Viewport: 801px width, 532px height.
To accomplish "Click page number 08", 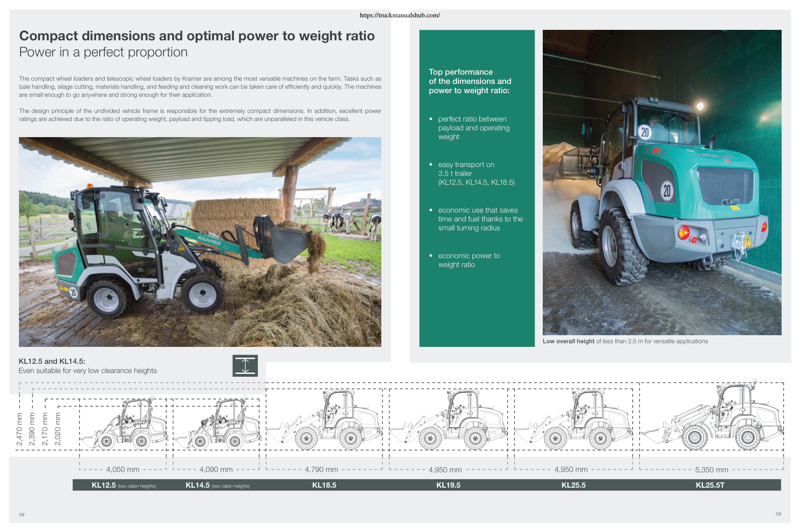I will 22,515.
